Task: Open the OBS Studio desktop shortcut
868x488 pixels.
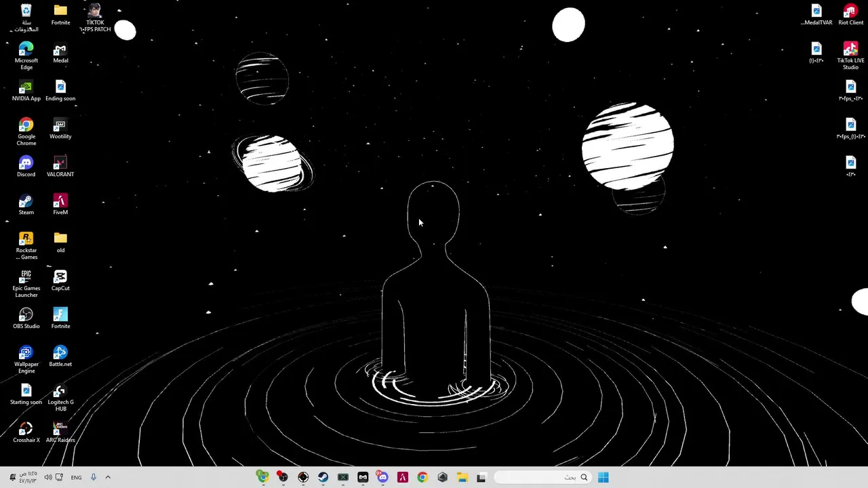Action: [26, 319]
